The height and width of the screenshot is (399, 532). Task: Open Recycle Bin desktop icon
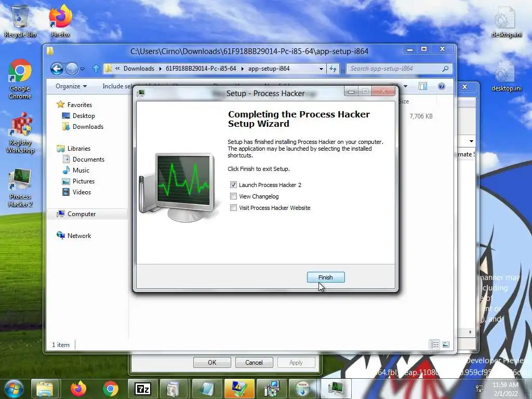(x=20, y=21)
